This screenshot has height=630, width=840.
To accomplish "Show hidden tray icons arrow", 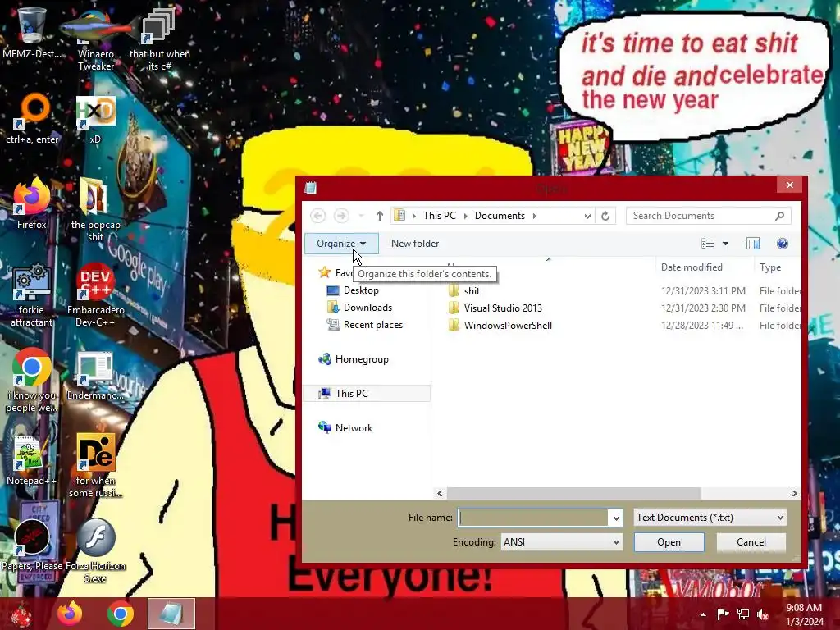I will [x=703, y=614].
